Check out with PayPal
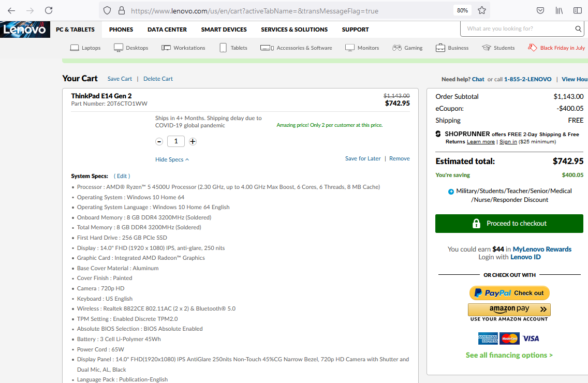588x383 pixels. click(x=509, y=293)
